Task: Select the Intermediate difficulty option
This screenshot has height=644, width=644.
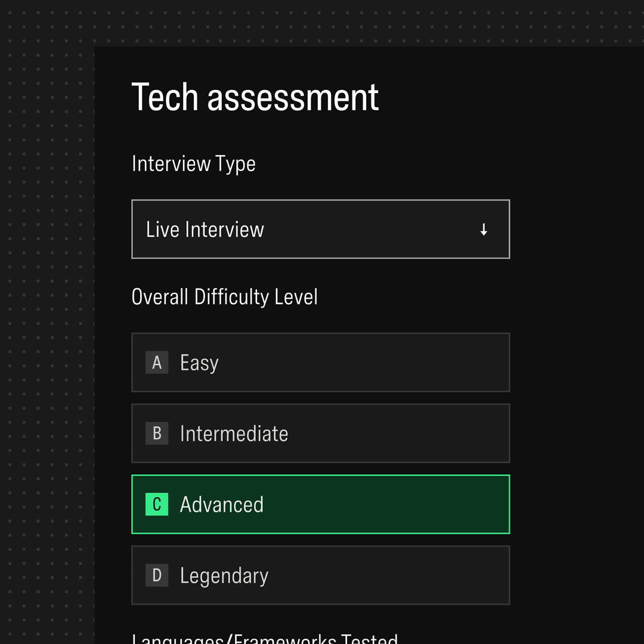Action: [x=321, y=434]
